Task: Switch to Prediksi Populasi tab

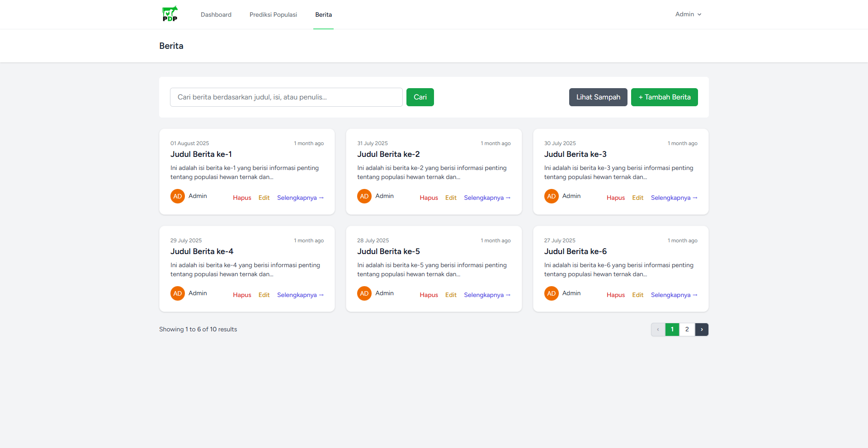Action: [273, 14]
